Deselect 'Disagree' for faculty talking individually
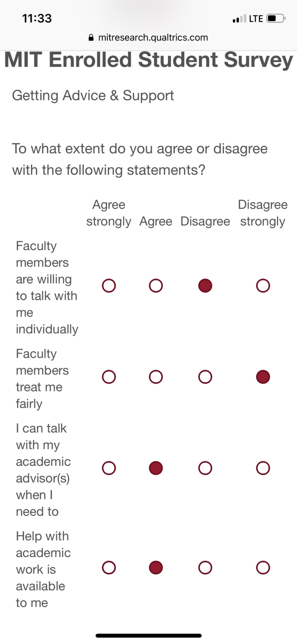 point(205,286)
